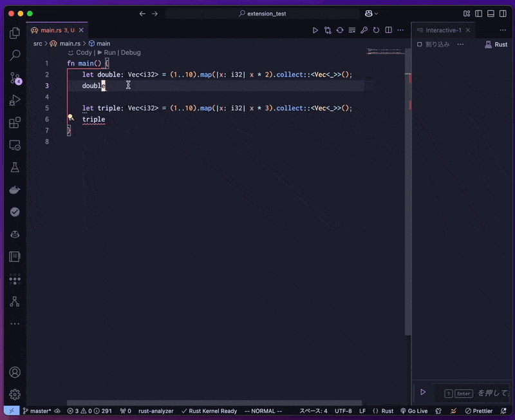
Task: Click the restart kernel circular arrow icon
Action: point(376,30)
